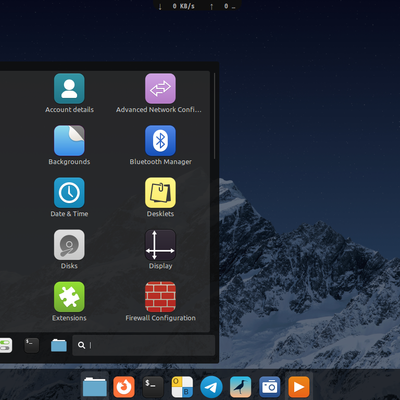Launch the orange media player in dock
The image size is (400, 400).
click(x=299, y=387)
